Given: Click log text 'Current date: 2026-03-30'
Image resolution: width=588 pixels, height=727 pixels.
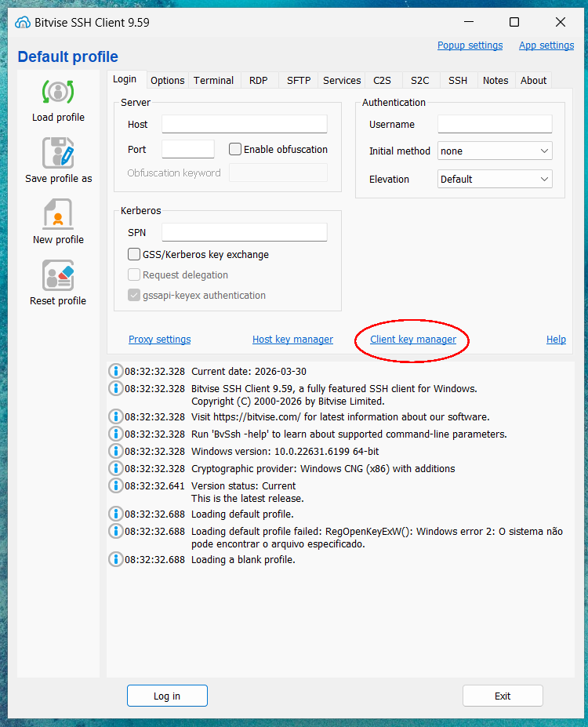Looking at the screenshot, I should tap(249, 372).
